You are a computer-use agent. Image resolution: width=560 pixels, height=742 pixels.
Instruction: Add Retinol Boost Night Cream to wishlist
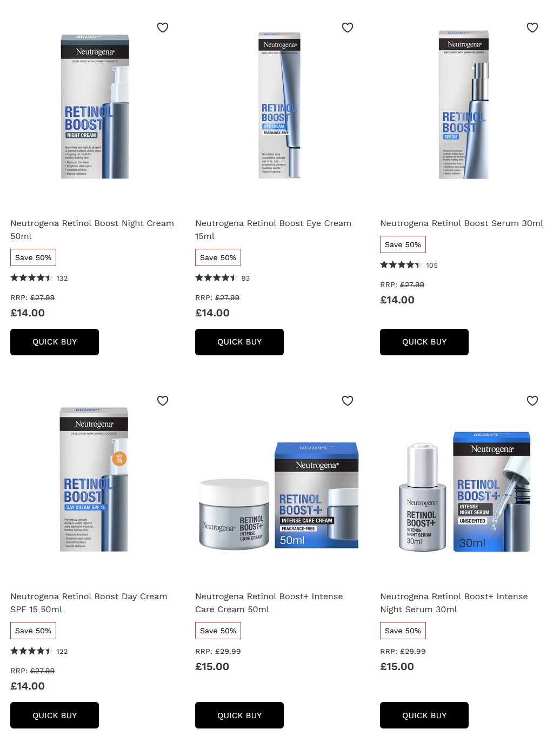click(163, 28)
